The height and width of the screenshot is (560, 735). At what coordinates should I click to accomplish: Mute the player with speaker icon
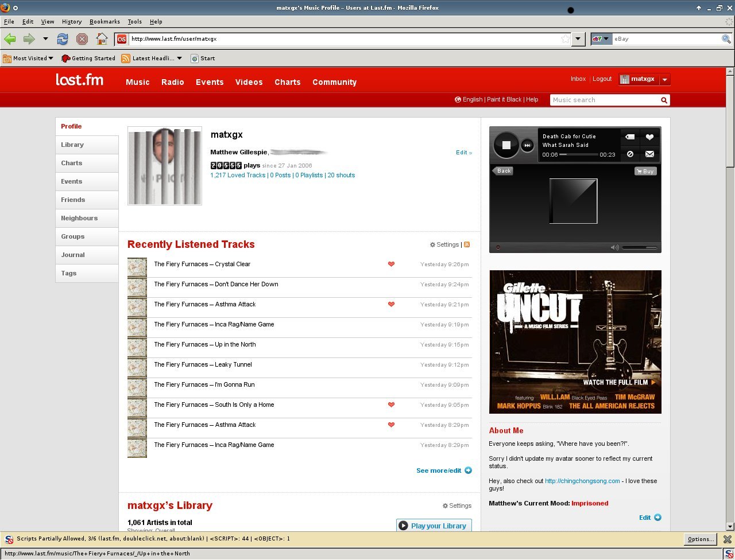coord(614,247)
